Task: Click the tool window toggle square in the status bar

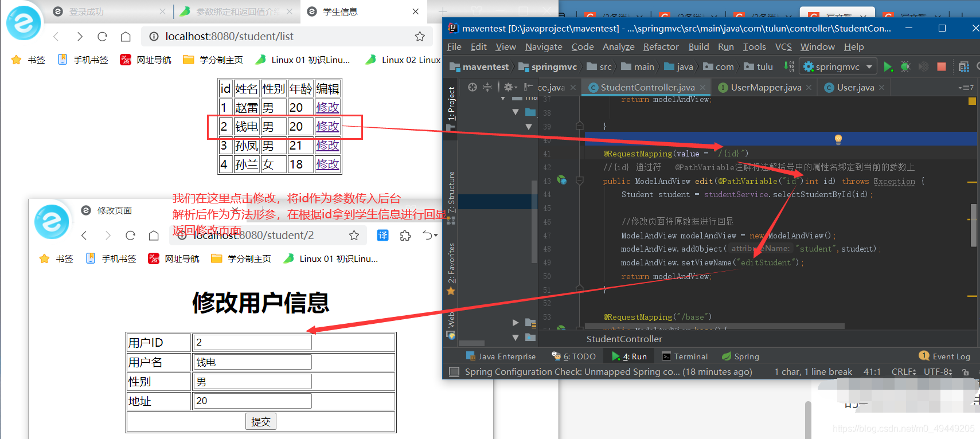Action: tap(454, 371)
